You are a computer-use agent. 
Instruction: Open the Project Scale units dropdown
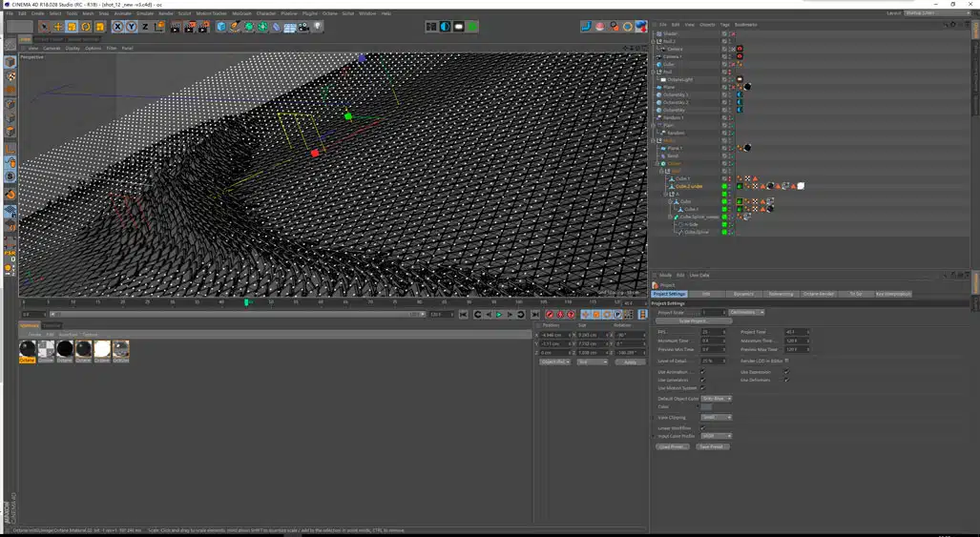coord(747,312)
